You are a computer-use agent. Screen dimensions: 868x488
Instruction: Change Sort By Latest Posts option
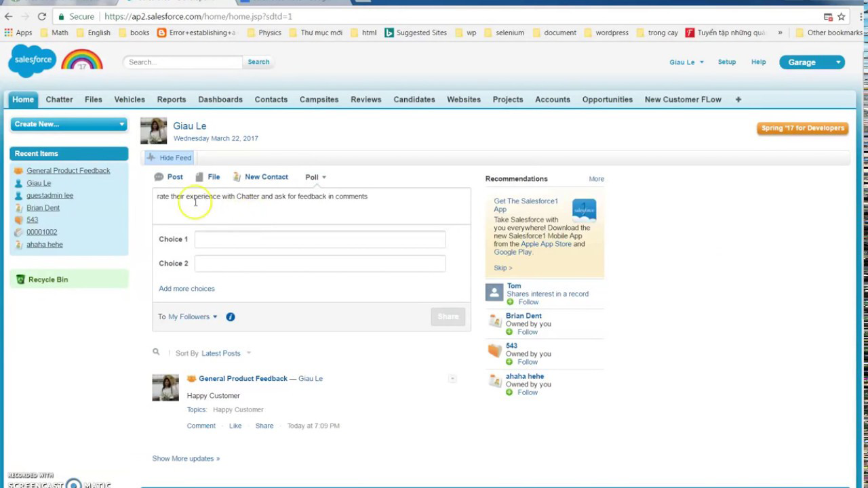pos(226,353)
